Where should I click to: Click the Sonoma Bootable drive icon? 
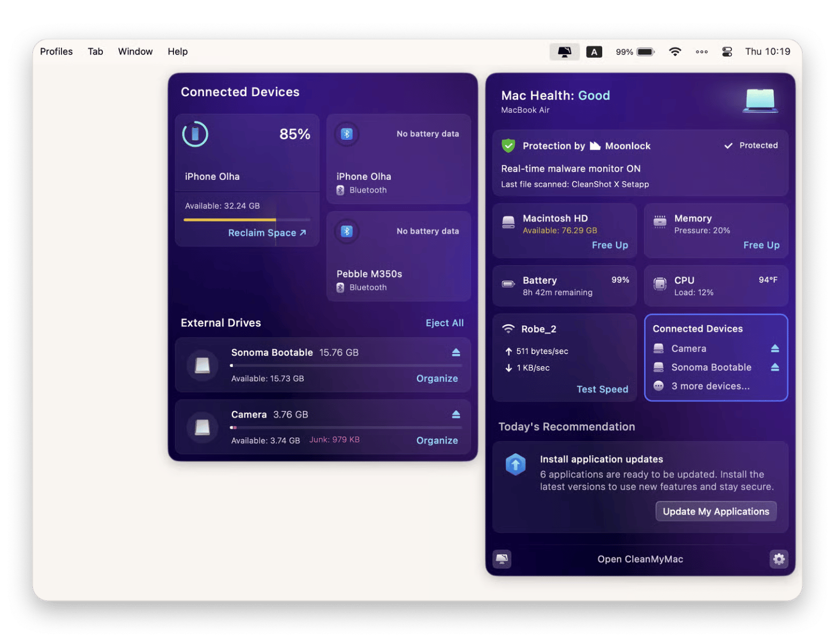(x=202, y=365)
